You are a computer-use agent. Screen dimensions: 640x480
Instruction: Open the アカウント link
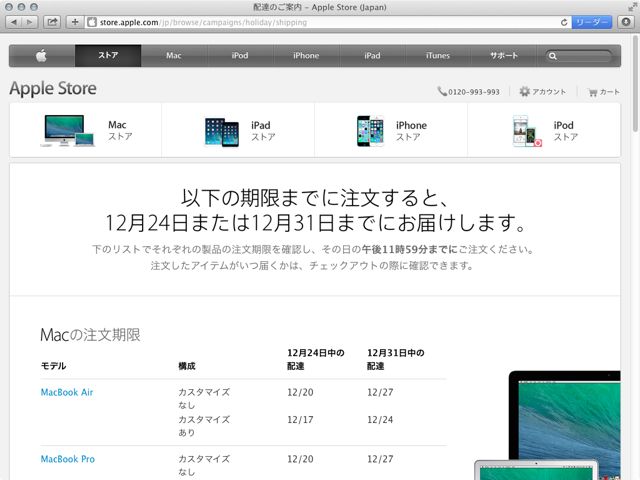pyautogui.click(x=549, y=92)
